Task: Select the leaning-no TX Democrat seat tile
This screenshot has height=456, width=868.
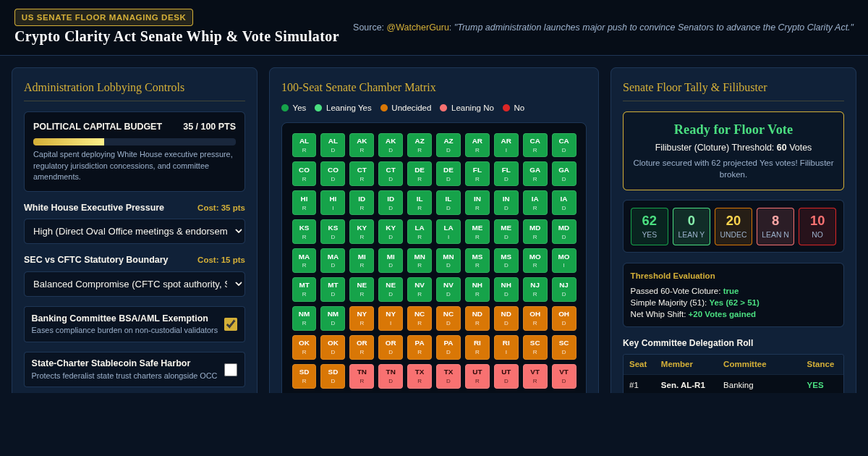Action: coord(448,376)
